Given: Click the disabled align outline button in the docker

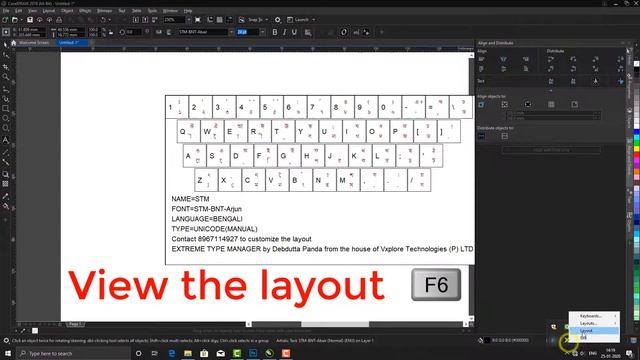Looking at the screenshot, I should (551, 150).
